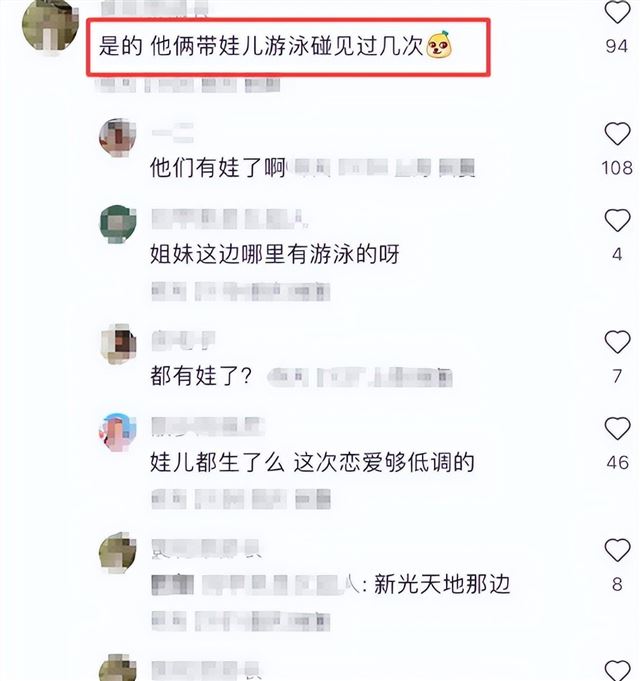This screenshot has height=681, width=640.
Task: Select the reply text '新光天地那边'
Action: pyautogui.click(x=442, y=584)
